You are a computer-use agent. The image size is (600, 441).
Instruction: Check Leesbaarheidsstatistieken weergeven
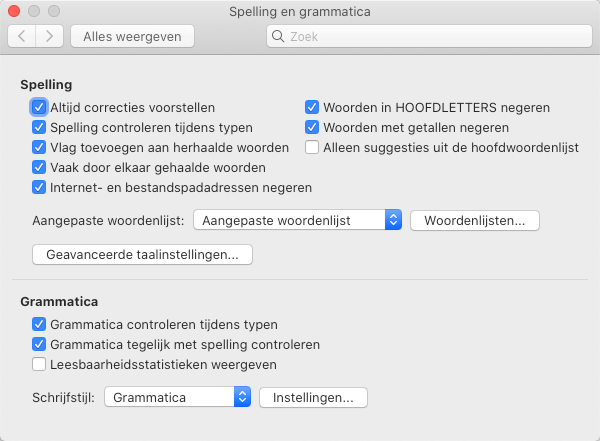click(x=39, y=364)
